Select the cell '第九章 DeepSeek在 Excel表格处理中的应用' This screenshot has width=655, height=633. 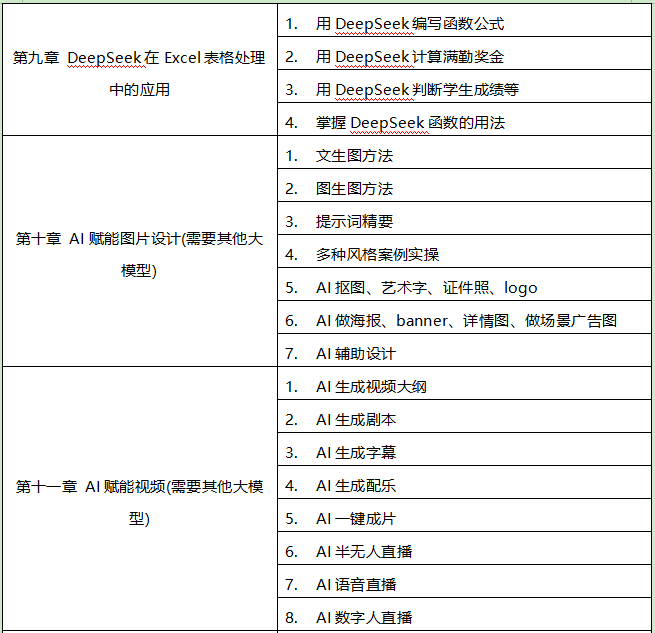click(x=140, y=70)
